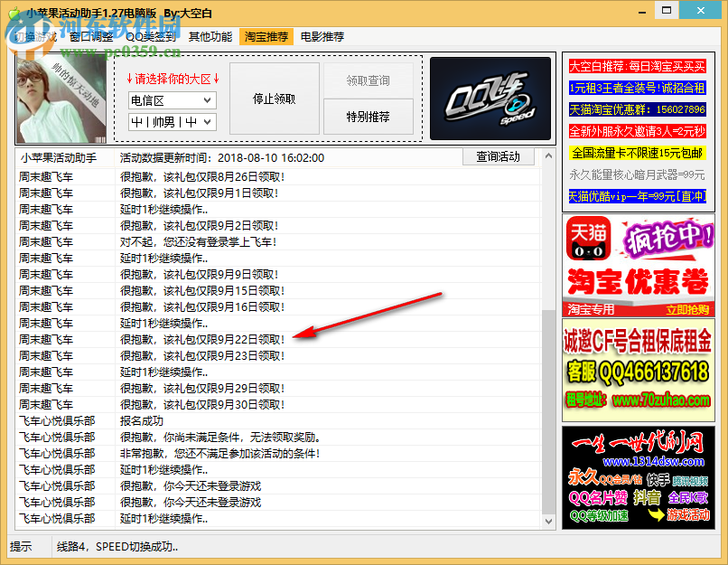Viewport: 728px width, 565px height.
Task: Open the 大空白推荐 每日淘宝买买买 link
Action: (x=638, y=66)
